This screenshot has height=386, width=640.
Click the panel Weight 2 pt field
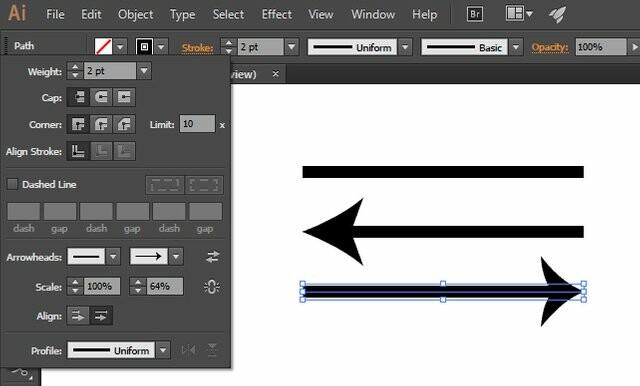(x=109, y=71)
